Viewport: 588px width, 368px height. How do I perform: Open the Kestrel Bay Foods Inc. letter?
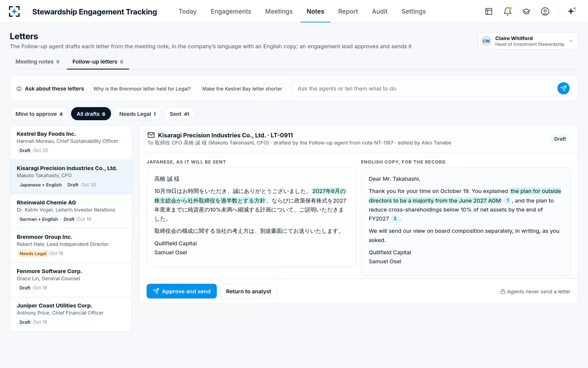pos(71,142)
